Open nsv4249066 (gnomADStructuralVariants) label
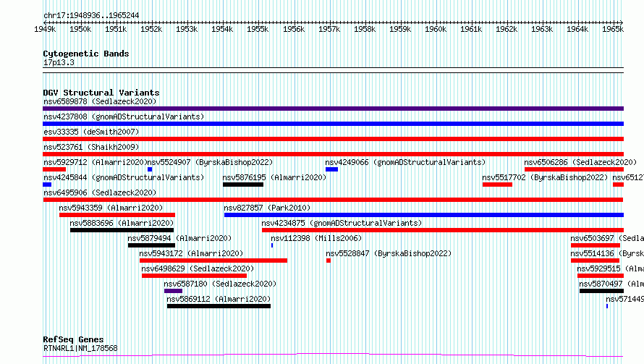The height and width of the screenshot is (364, 644). (x=405, y=162)
